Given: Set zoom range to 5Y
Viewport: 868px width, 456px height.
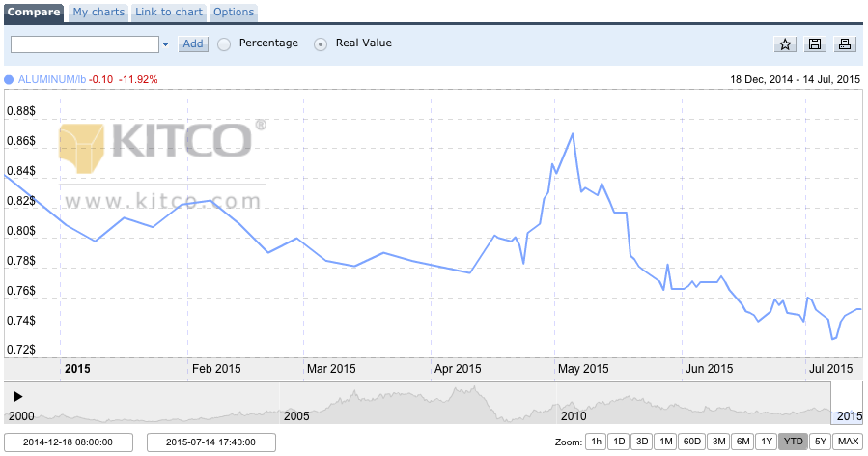Looking at the screenshot, I should click(821, 442).
